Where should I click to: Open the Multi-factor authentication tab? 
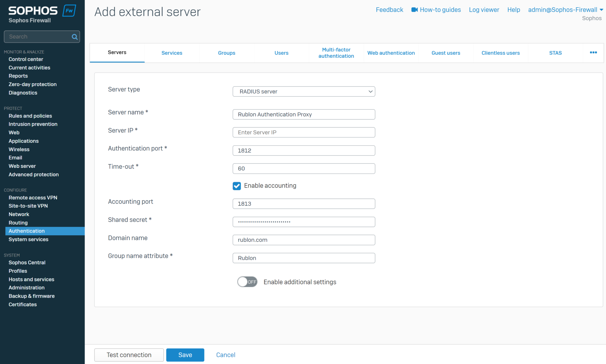coord(336,53)
